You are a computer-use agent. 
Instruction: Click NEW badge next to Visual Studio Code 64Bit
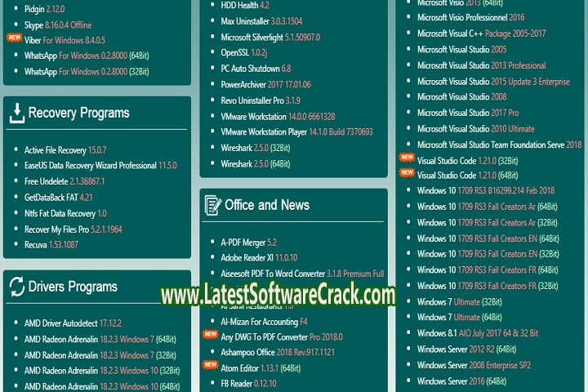pos(407,173)
